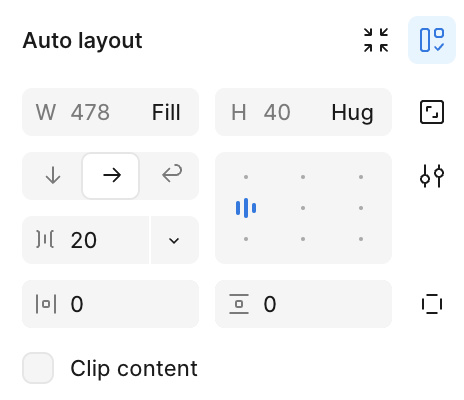Select vertical layout down arrow
The image size is (464, 400).
(x=53, y=176)
